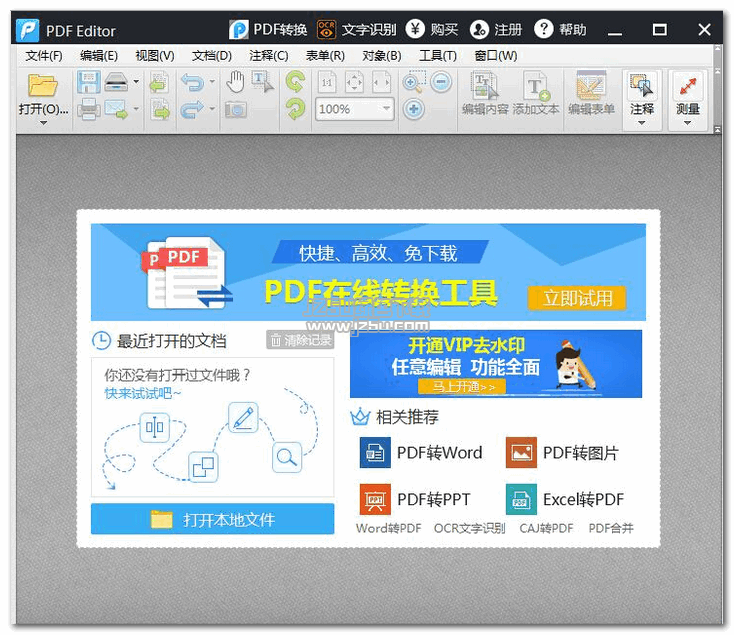Click the Open folder icon
734x635 pixels.
tap(43, 85)
